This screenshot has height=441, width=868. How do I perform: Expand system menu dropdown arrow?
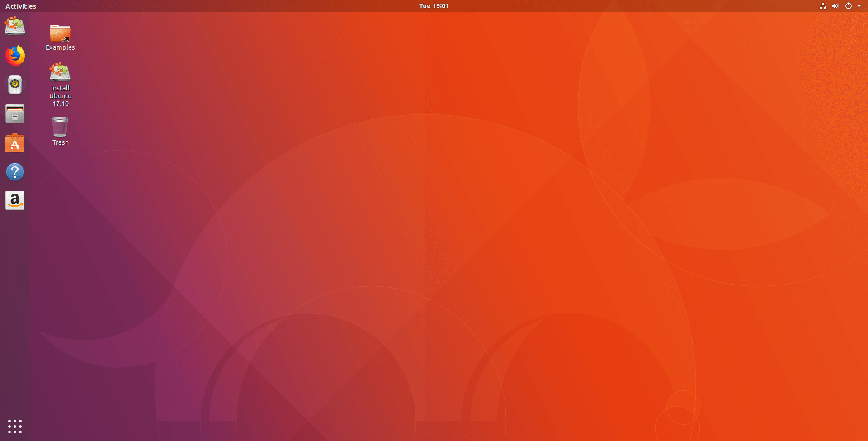859,6
